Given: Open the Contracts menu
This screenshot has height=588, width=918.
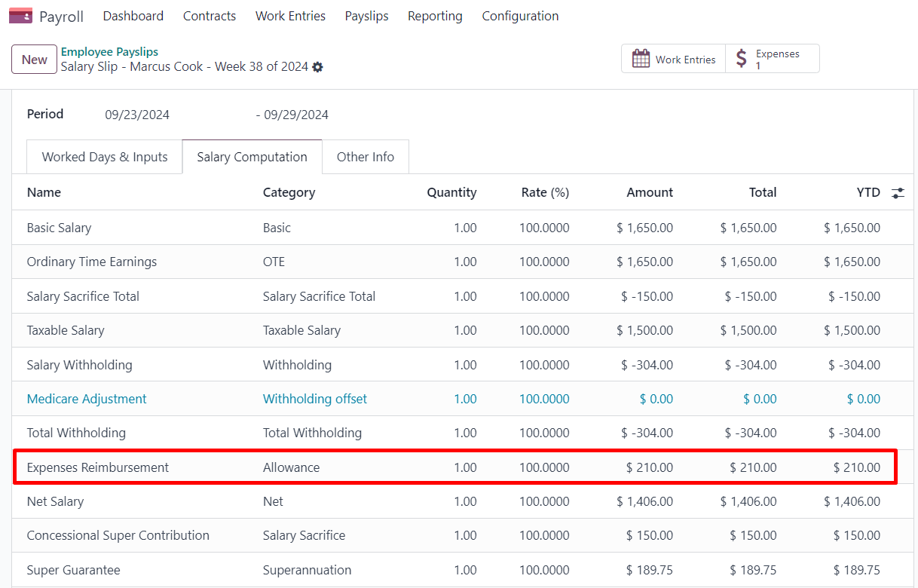Looking at the screenshot, I should click(210, 16).
